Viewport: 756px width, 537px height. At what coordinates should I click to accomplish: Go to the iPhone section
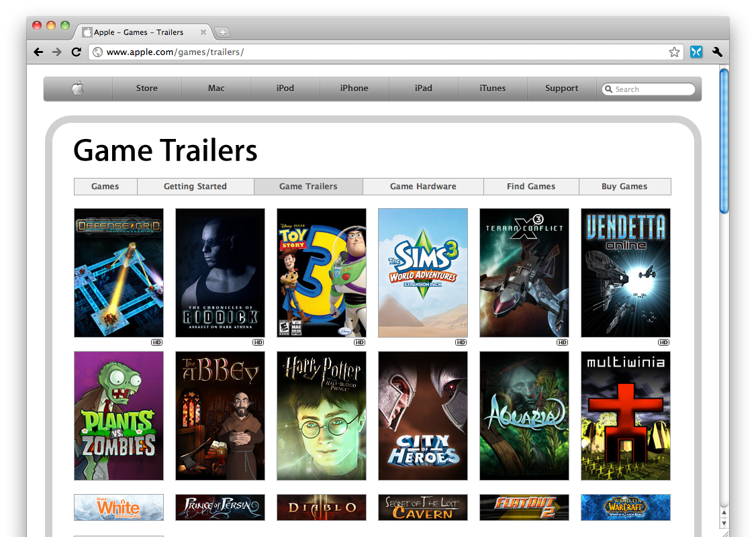click(354, 89)
